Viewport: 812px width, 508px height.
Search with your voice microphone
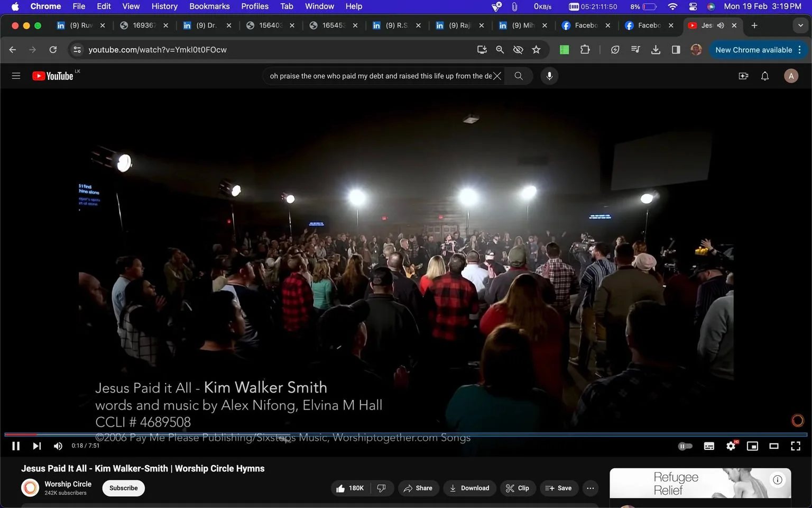[x=549, y=76]
